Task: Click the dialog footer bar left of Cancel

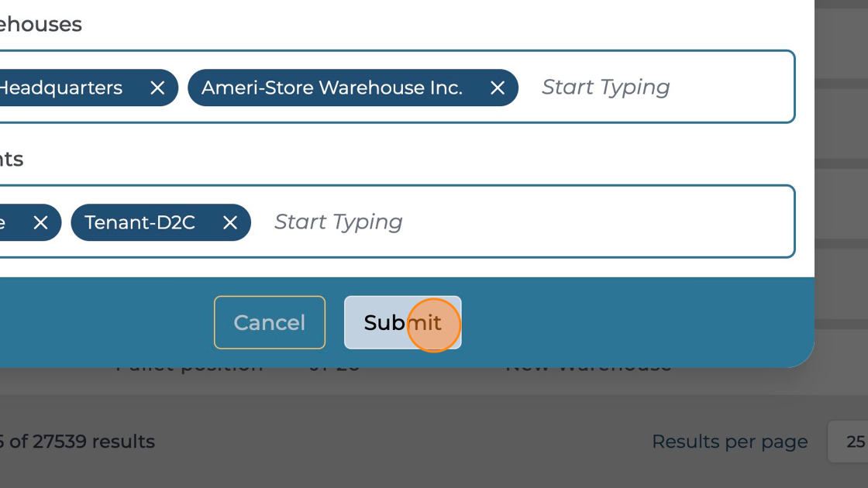Action: tap(101, 322)
